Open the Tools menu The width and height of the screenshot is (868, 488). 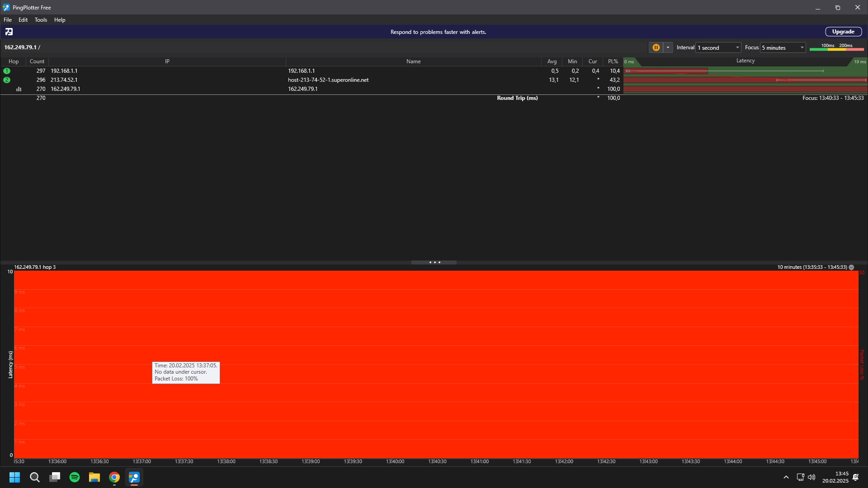pyautogui.click(x=41, y=20)
